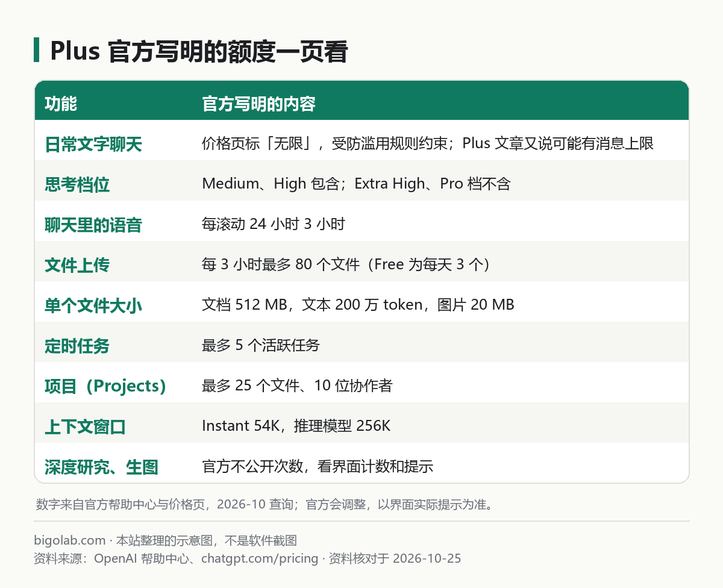Select the '深度研究、生图' row label
The image size is (723, 588).
[101, 467]
